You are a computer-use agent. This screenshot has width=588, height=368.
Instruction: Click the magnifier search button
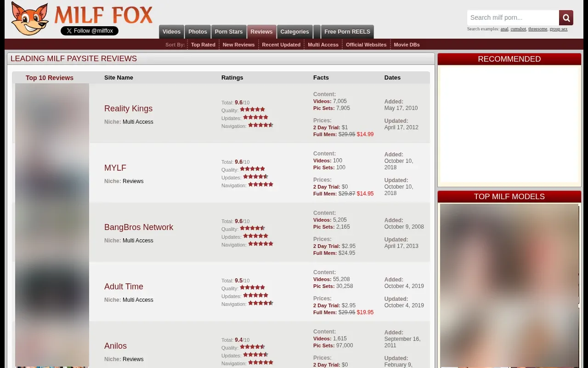pyautogui.click(x=566, y=18)
